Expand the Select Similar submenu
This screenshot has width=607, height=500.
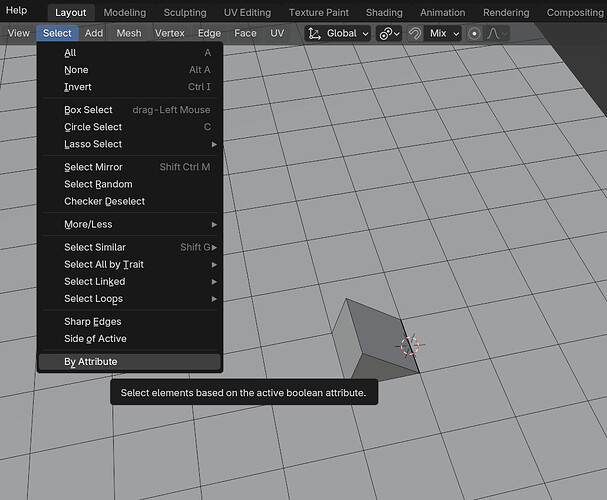pos(130,247)
